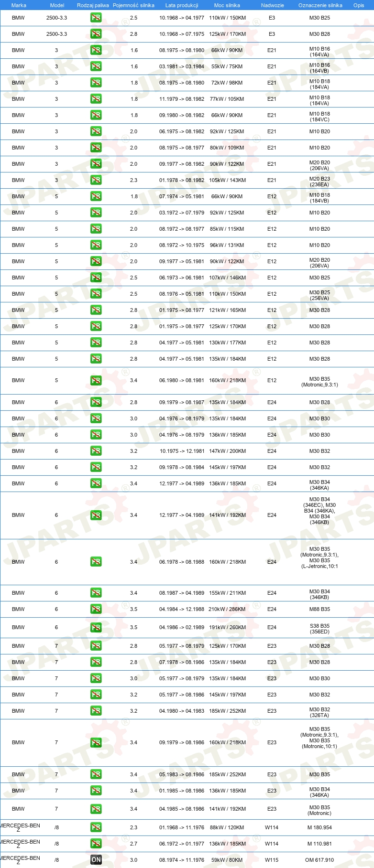Click the Nadwozie column header
Screen dimensions: 374x868
tap(272, 5)
